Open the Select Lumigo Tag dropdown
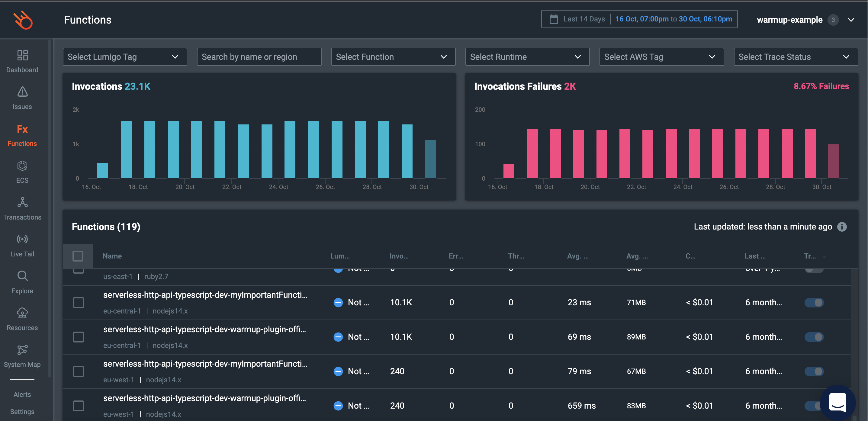Viewport: 868px width, 421px height. (125, 57)
